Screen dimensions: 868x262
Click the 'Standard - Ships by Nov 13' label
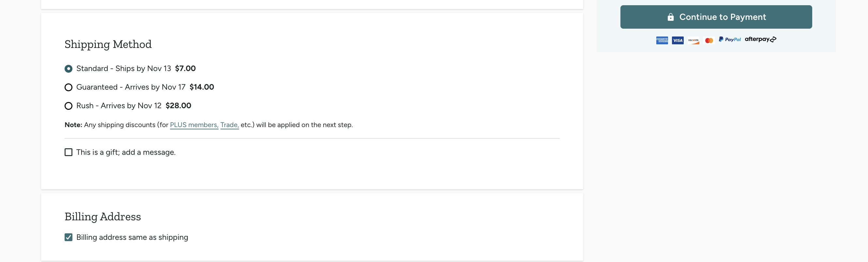pos(123,69)
